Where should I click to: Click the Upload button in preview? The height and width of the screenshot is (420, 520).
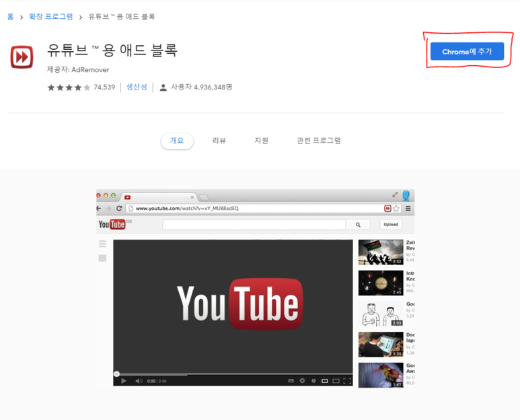click(391, 225)
